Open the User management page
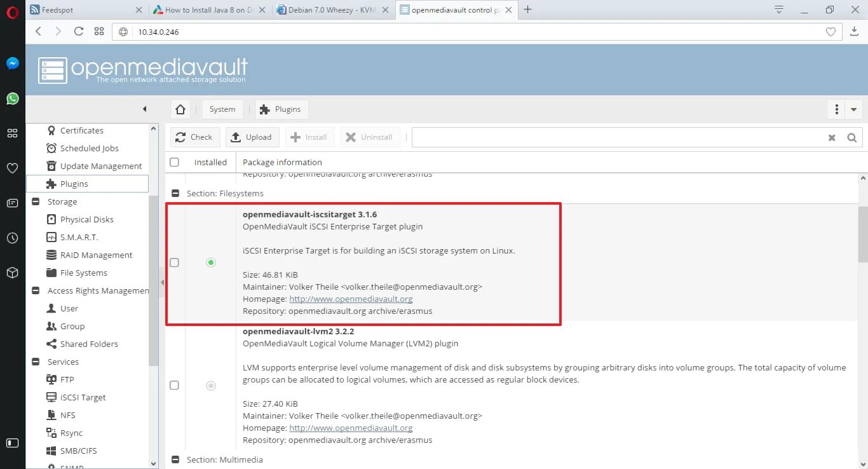 (x=69, y=308)
